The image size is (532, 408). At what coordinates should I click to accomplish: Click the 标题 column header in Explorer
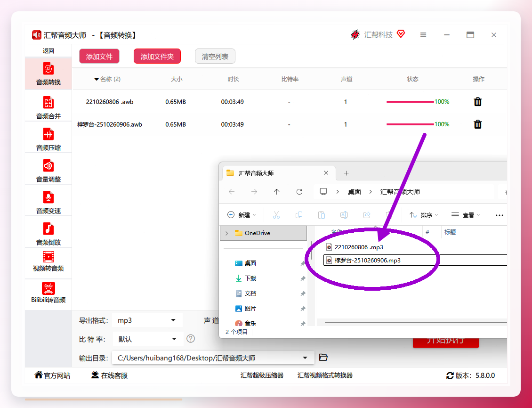[x=450, y=232]
